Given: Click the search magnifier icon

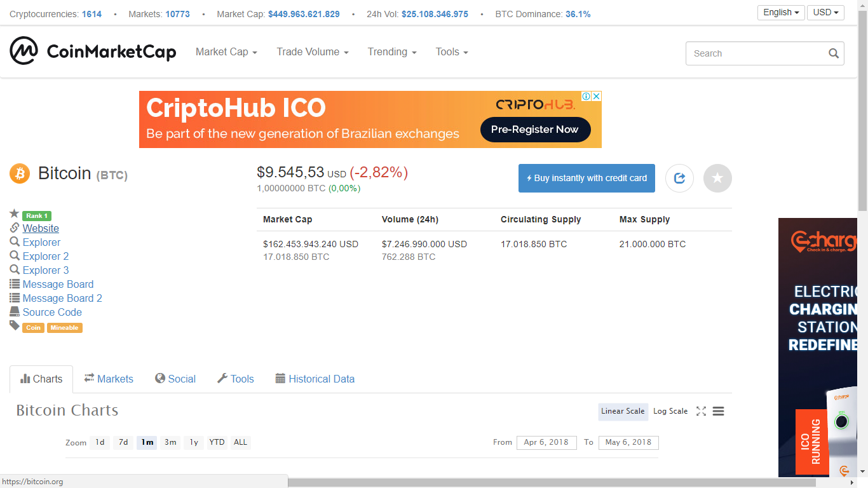Looking at the screenshot, I should coord(834,53).
